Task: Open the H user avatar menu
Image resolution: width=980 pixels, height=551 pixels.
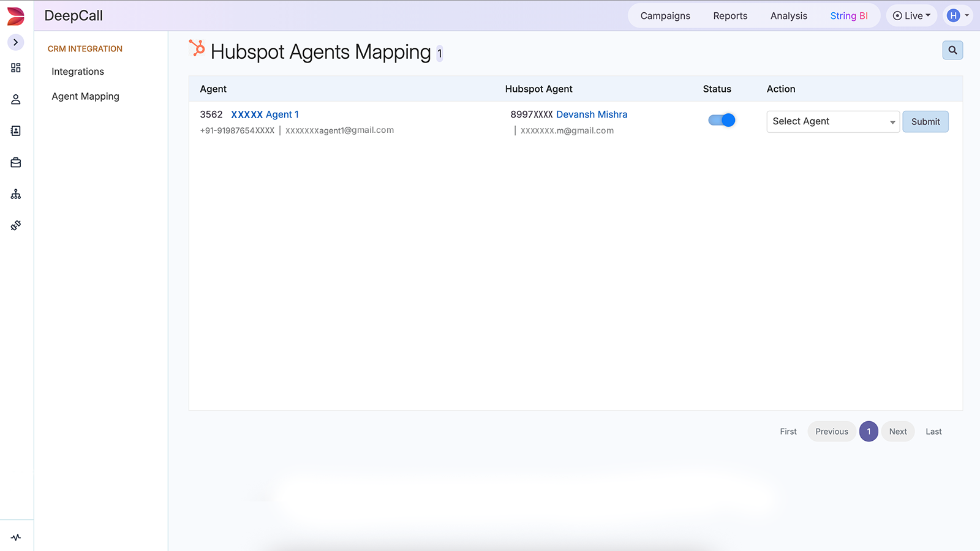Action: [958, 16]
